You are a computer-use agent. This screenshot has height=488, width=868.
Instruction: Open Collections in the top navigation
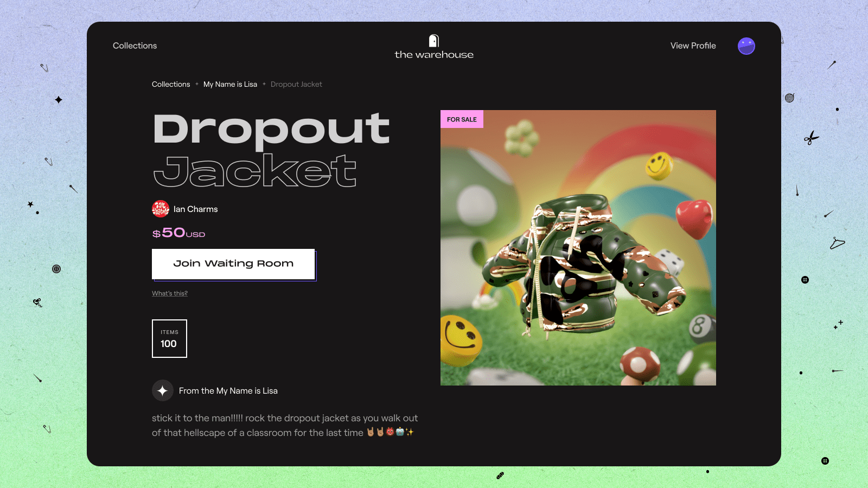[x=135, y=46]
